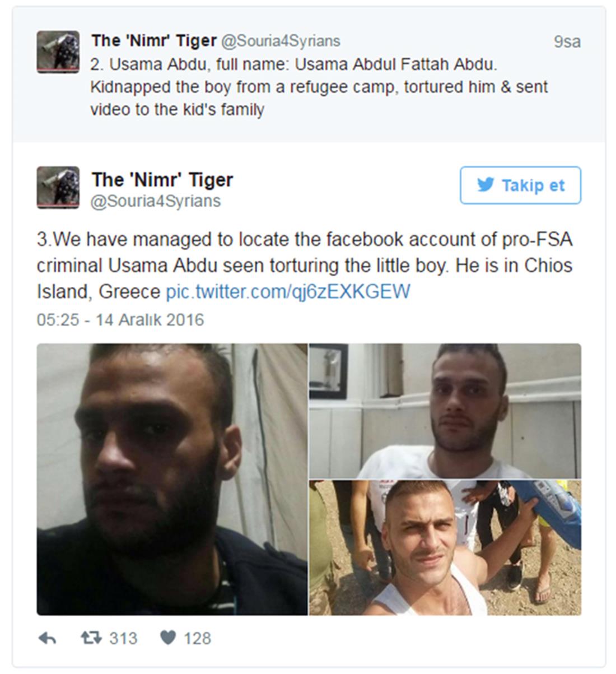Open the bottom right photo
616x674 pixels.
pos(445,548)
